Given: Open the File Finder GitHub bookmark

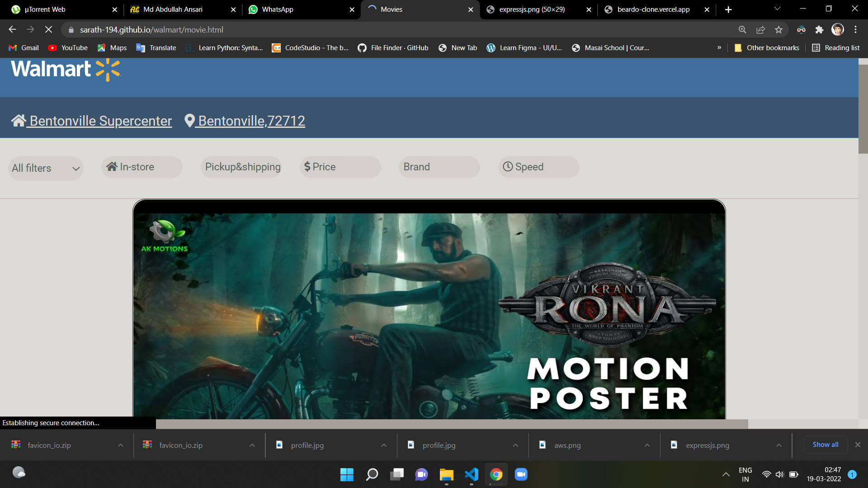Looking at the screenshot, I should [x=393, y=48].
